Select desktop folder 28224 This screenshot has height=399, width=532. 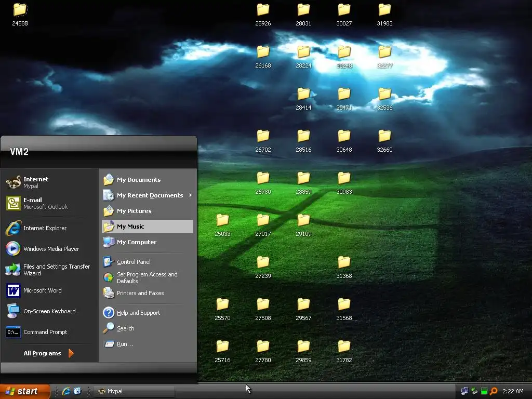(x=303, y=56)
